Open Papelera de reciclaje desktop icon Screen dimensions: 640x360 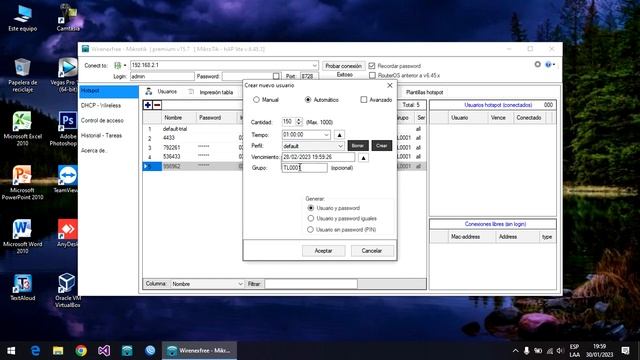[22, 75]
